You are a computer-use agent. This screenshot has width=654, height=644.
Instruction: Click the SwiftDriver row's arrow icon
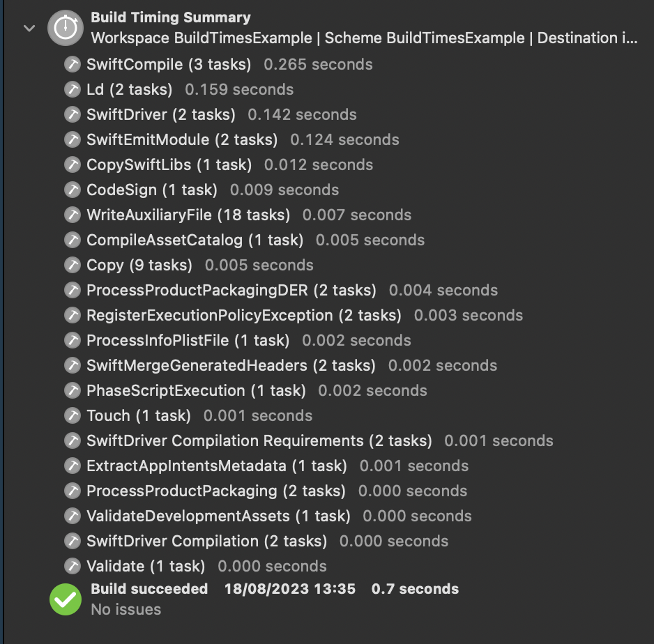click(x=73, y=114)
